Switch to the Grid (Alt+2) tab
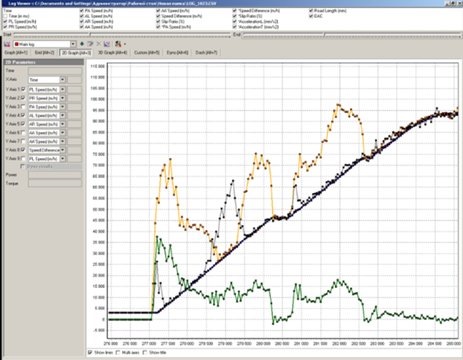 [44, 53]
